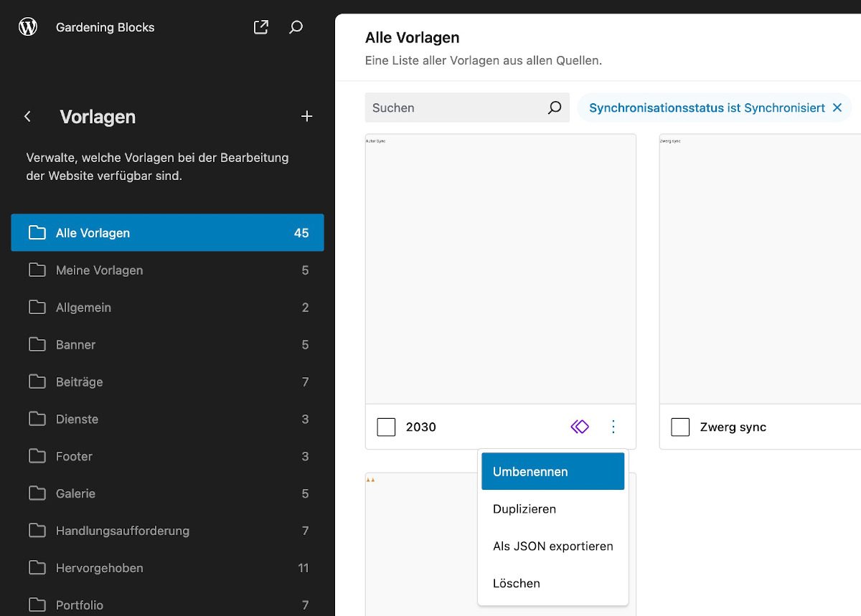Open the Hervorgehoben category
861x616 pixels.
168,568
